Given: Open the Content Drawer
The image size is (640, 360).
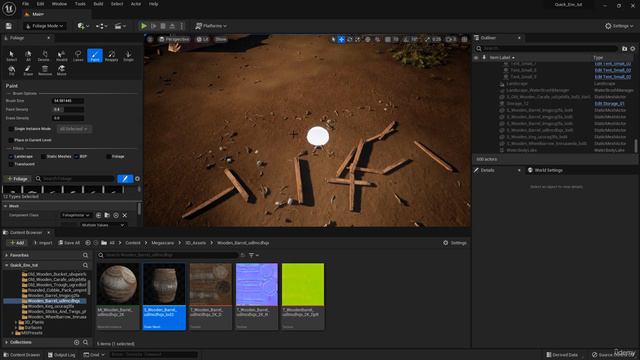Looking at the screenshot, I should pyautogui.click(x=21, y=355).
